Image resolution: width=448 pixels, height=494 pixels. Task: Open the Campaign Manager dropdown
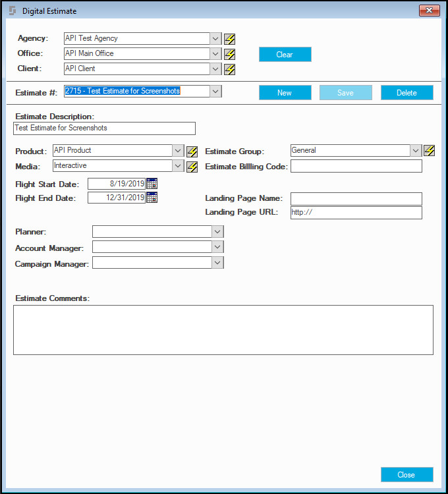pyautogui.click(x=217, y=262)
